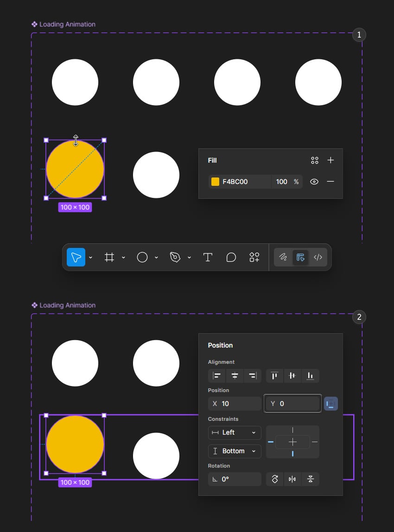Open the Actions components tool

254,257
